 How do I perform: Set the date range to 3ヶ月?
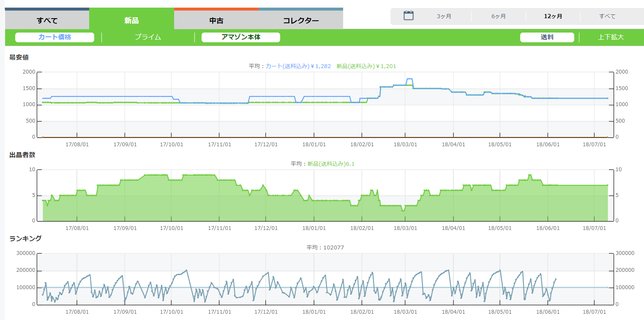444,16
